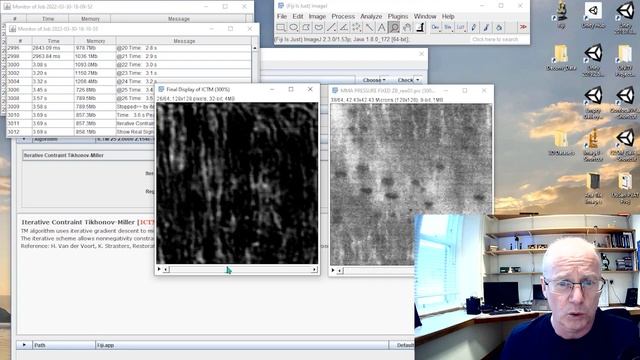Select the Pencil tool

pos(473,27)
